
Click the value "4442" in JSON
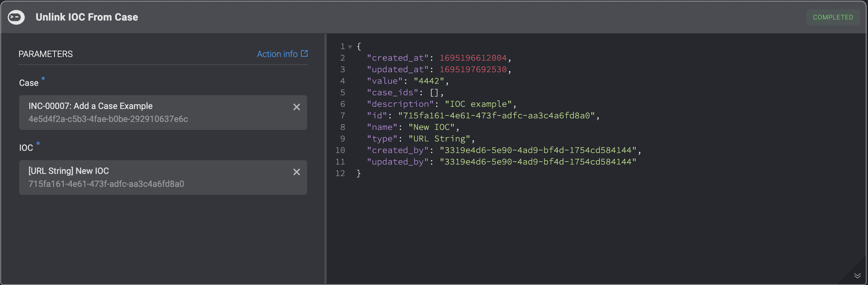pos(429,81)
